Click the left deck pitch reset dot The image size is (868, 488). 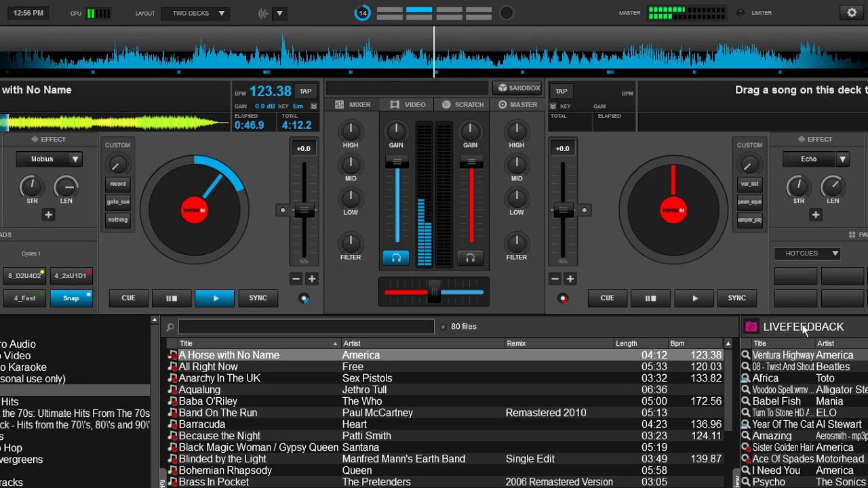click(283, 210)
